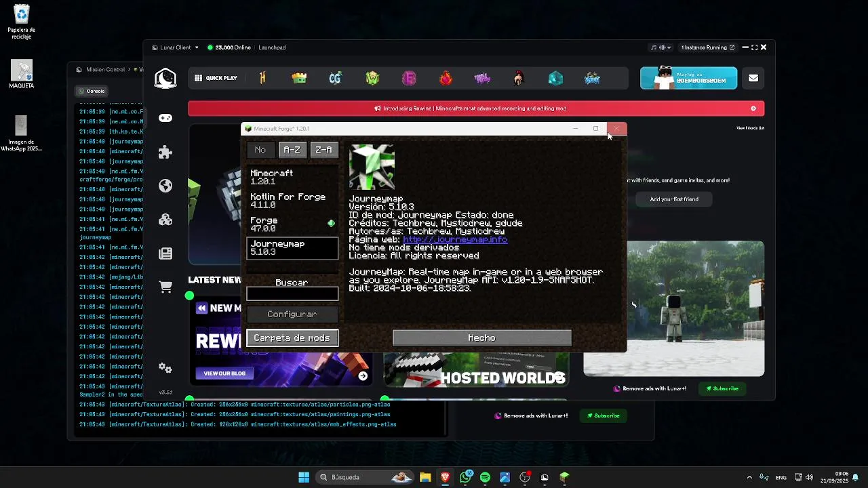Click the Configurar button
This screenshot has width=868, height=488.
(x=292, y=314)
